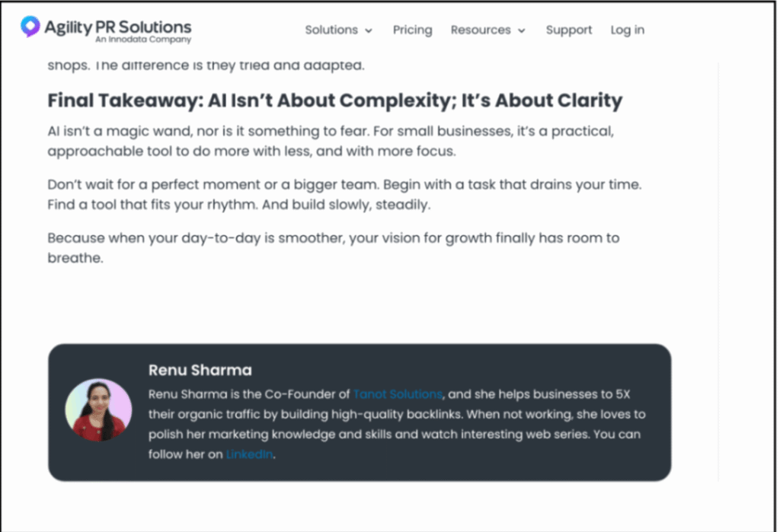Viewport: 780px width, 532px height.
Task: Follow the Tanot Solutions hyperlink
Action: point(398,394)
